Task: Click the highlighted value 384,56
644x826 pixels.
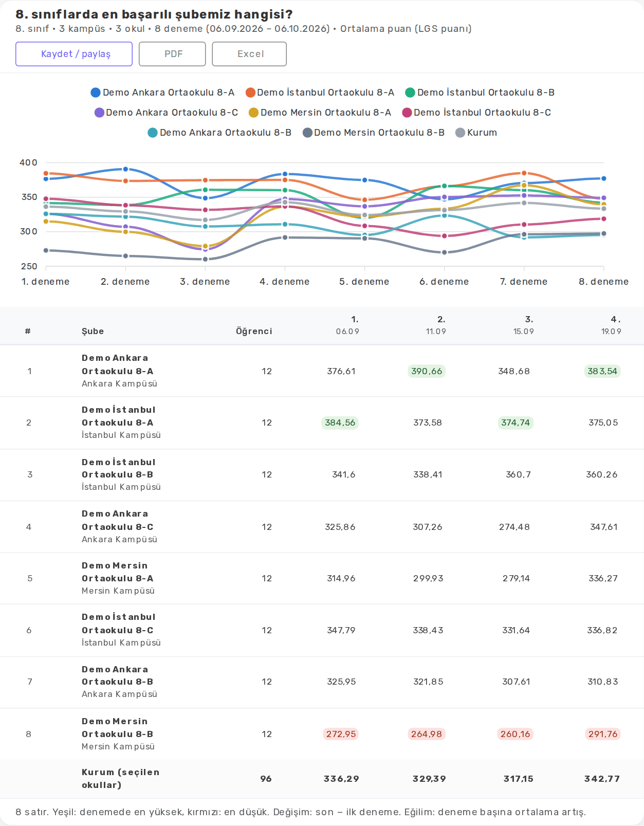Action: pos(340,423)
